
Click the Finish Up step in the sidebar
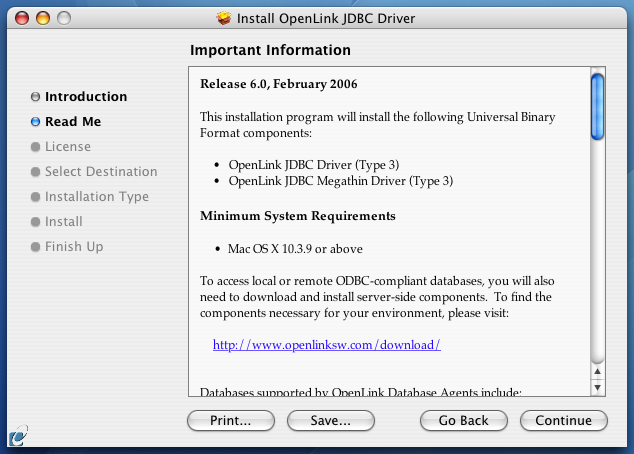(73, 247)
